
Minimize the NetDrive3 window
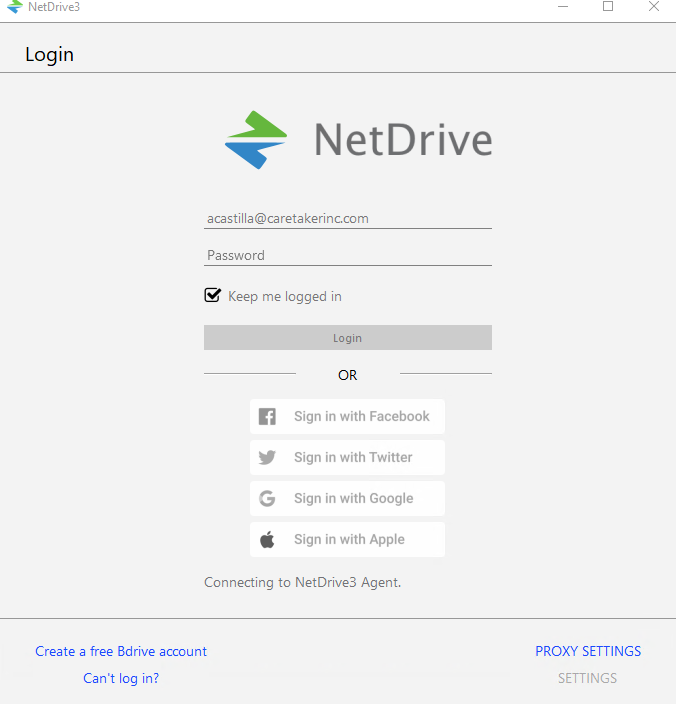coord(563,7)
